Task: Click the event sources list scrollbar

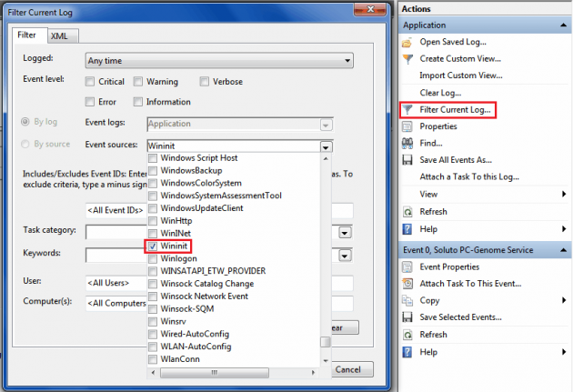Action: [326, 255]
